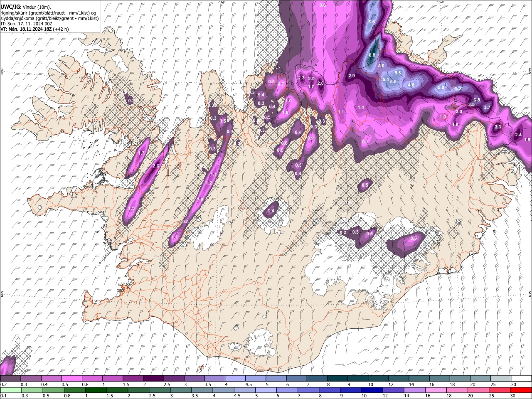The height and width of the screenshot is (399, 532).
Task: Click the 1.2 value on the map
Action: point(209,183)
